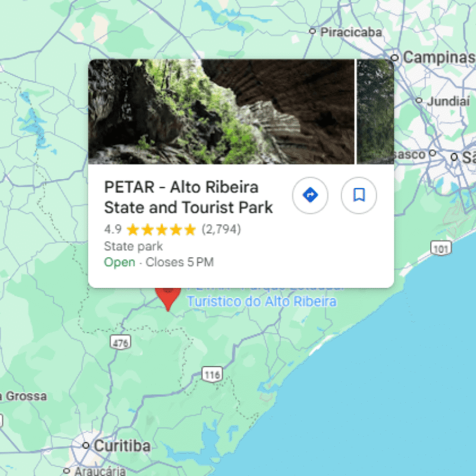Click the Piracicaba city dot marker
476x476 pixels.
click(x=312, y=32)
